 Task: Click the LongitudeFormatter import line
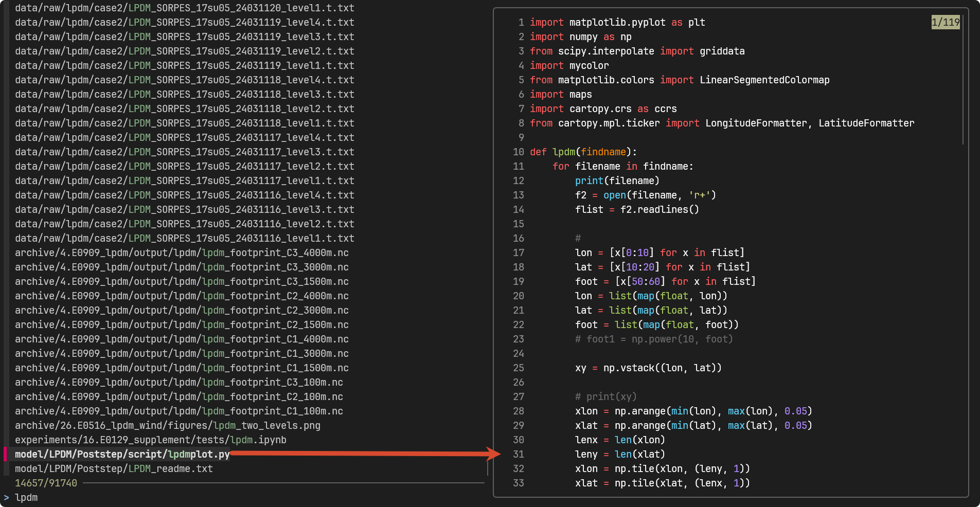(722, 123)
